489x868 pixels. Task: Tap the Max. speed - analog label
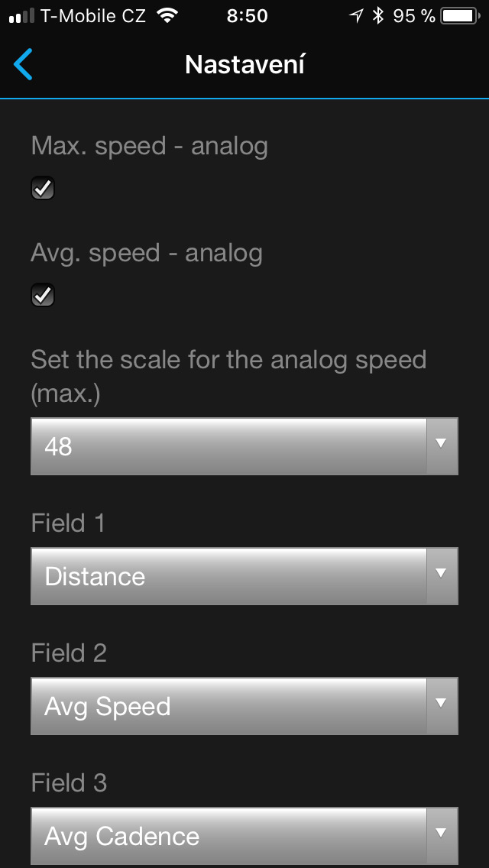point(150,146)
